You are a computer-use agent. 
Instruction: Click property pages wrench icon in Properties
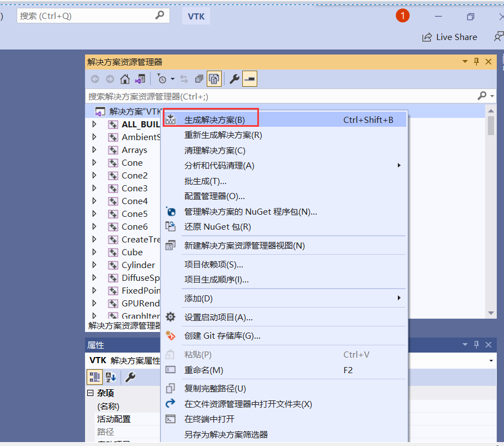pyautogui.click(x=130, y=377)
